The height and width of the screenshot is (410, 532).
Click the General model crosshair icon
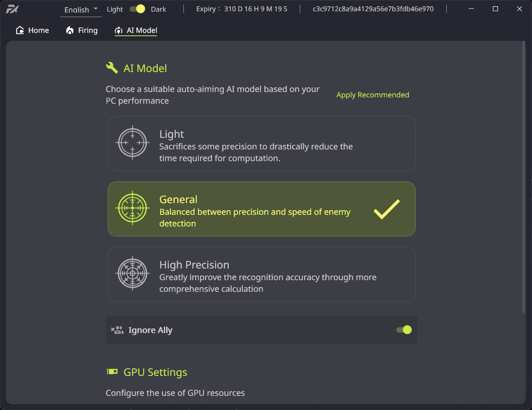(x=133, y=208)
